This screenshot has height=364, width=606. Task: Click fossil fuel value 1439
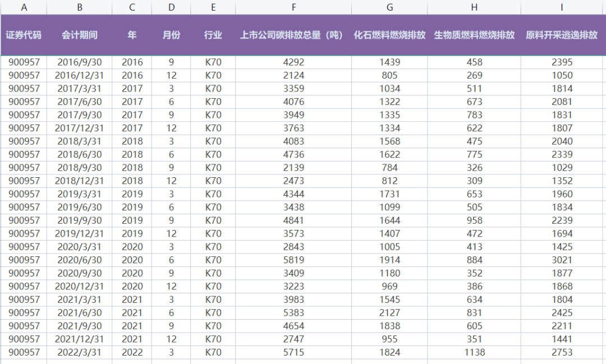click(389, 62)
